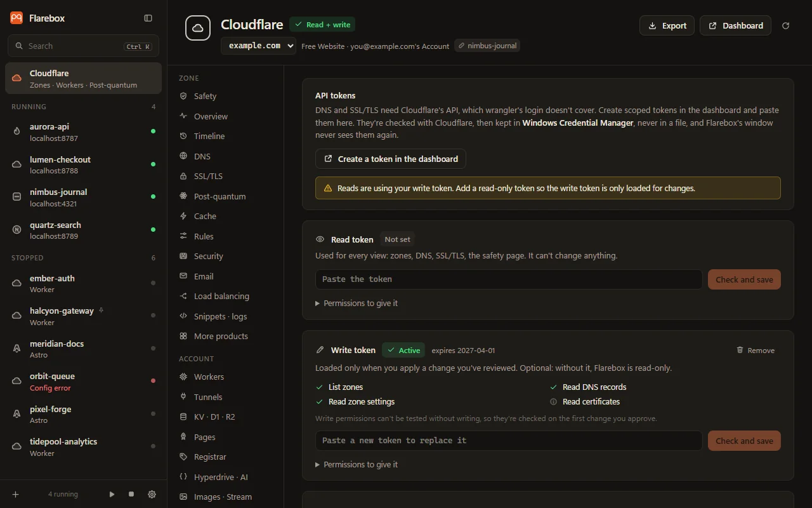Click the Read token eye icon

320,239
